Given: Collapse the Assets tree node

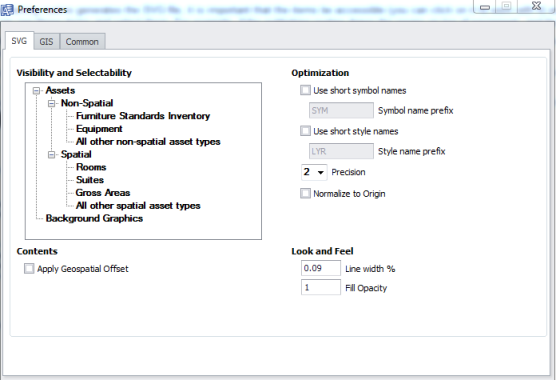Looking at the screenshot, I should (x=36, y=91).
